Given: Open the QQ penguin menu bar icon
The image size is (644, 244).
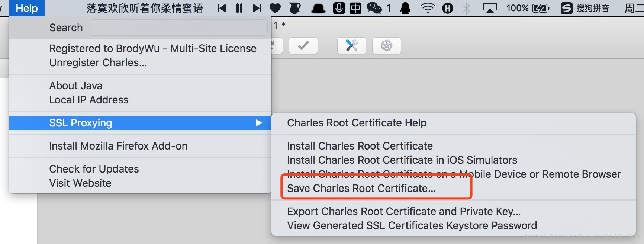Looking at the screenshot, I should pyautogui.click(x=405, y=8).
